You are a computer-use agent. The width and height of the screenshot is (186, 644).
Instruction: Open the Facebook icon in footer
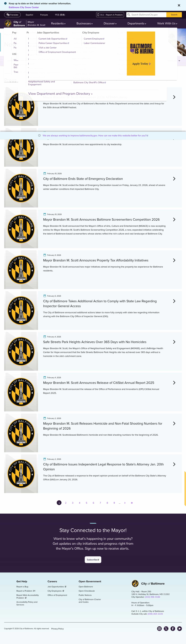coord(173,629)
